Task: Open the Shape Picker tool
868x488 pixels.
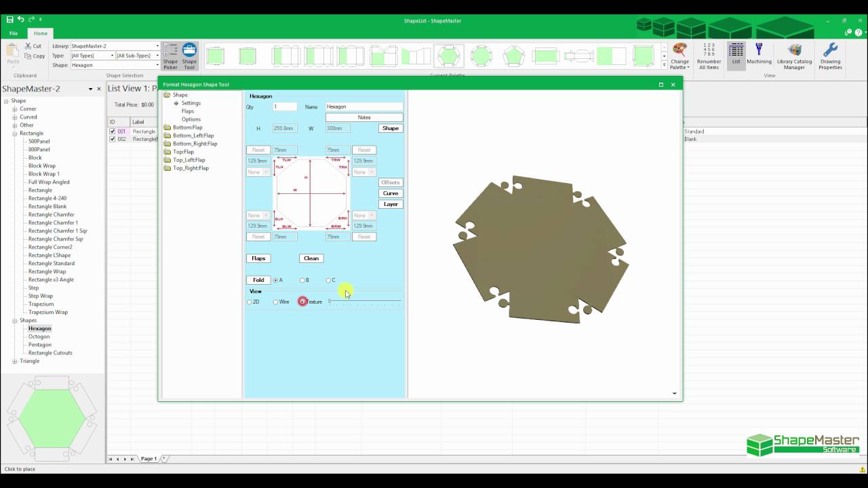Action: point(170,56)
